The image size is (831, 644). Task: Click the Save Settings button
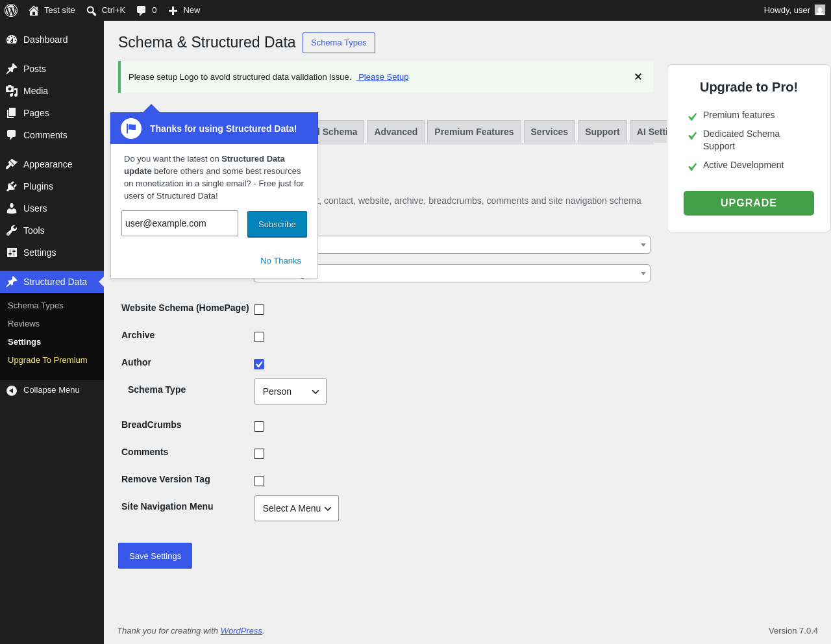pos(155,556)
